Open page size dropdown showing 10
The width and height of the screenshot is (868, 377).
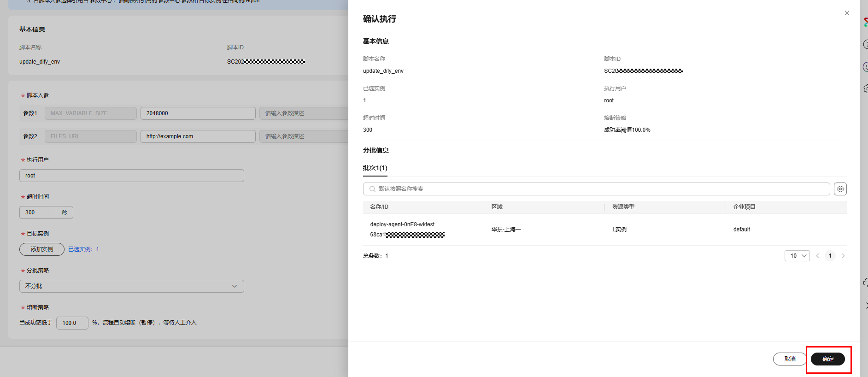pos(797,256)
